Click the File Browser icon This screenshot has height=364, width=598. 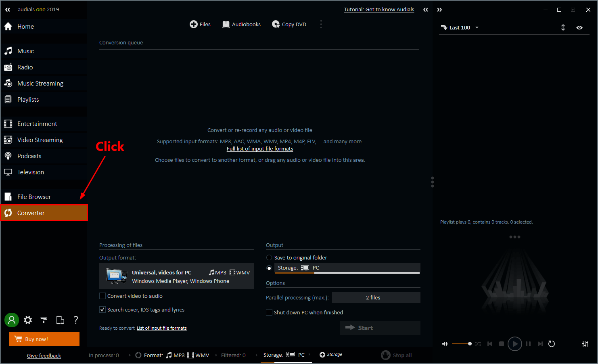[x=8, y=197]
